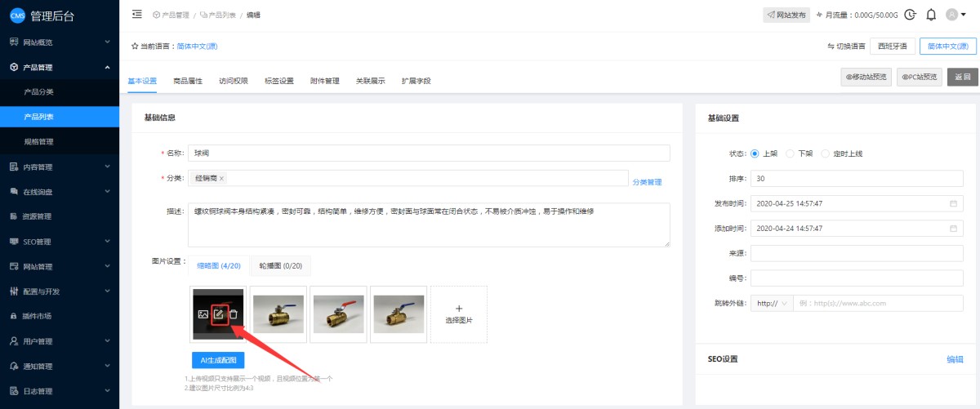980x409 pixels.
Task: Click the 用户管理 sidebar icon
Action: click(14, 341)
